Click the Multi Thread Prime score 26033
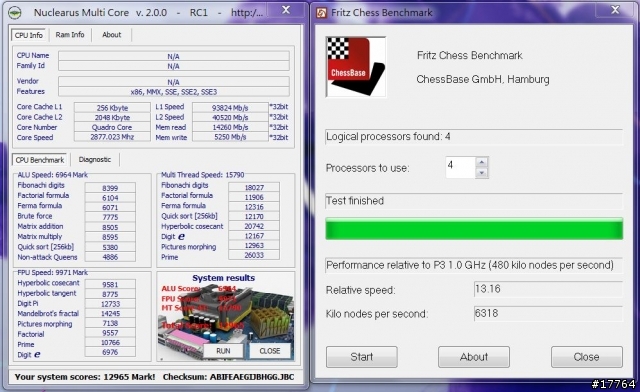The image size is (640, 392). tap(254, 255)
